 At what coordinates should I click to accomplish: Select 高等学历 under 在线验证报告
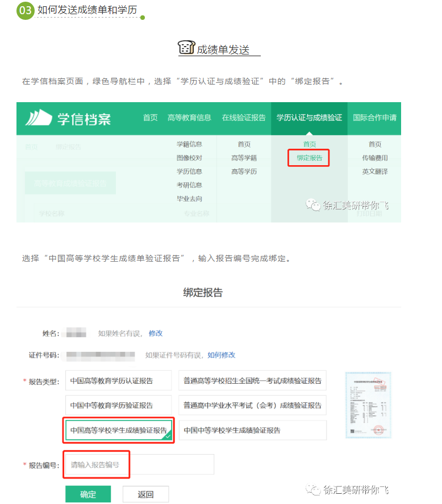click(x=244, y=171)
